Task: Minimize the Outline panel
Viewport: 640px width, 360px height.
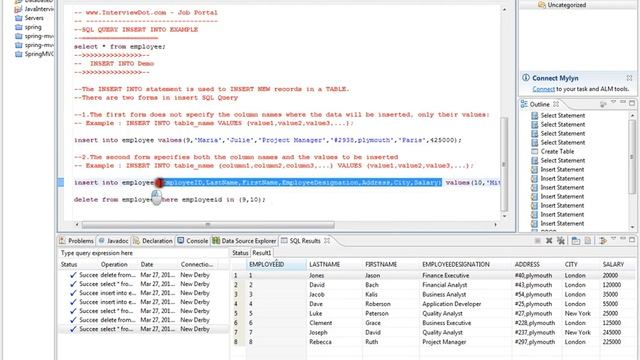Action: click(x=623, y=102)
